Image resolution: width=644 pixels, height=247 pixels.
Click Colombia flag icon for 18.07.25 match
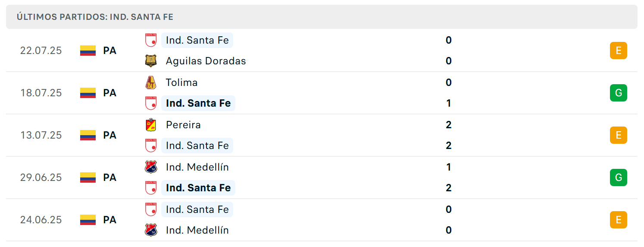[88, 93]
